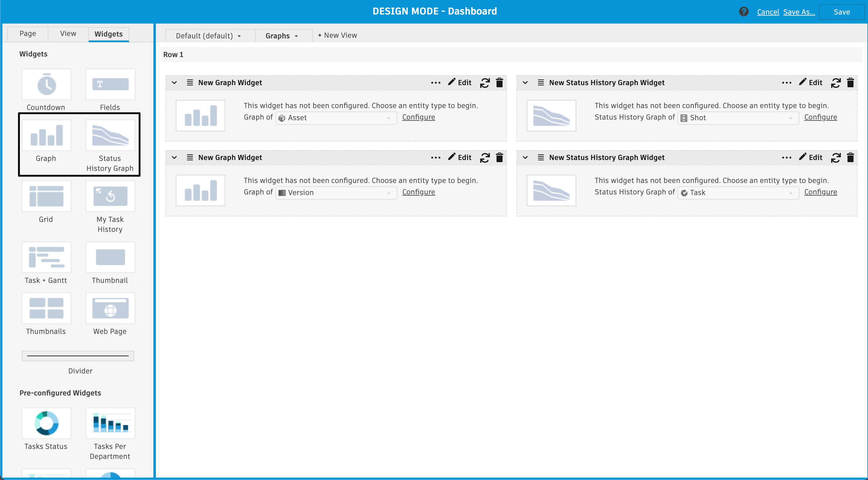The height and width of the screenshot is (480, 868).
Task: Collapse the Asset New Graph Widget chevron
Action: tap(174, 82)
